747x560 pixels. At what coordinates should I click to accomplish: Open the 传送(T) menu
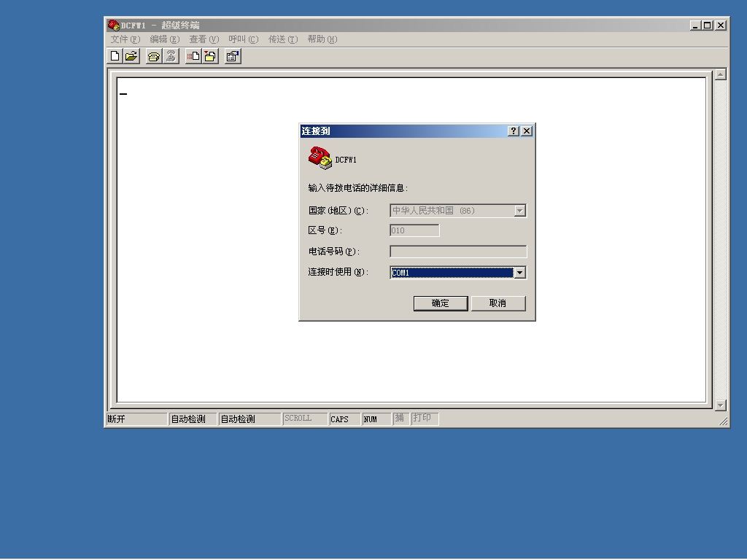coord(282,39)
